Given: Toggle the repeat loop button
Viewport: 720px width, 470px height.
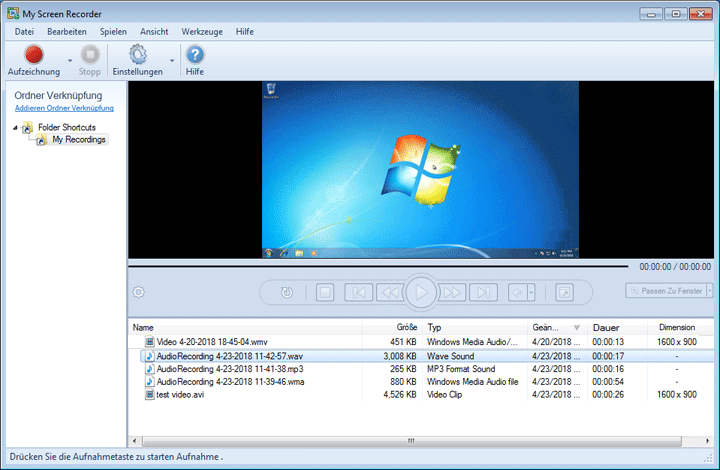Looking at the screenshot, I should 287,292.
